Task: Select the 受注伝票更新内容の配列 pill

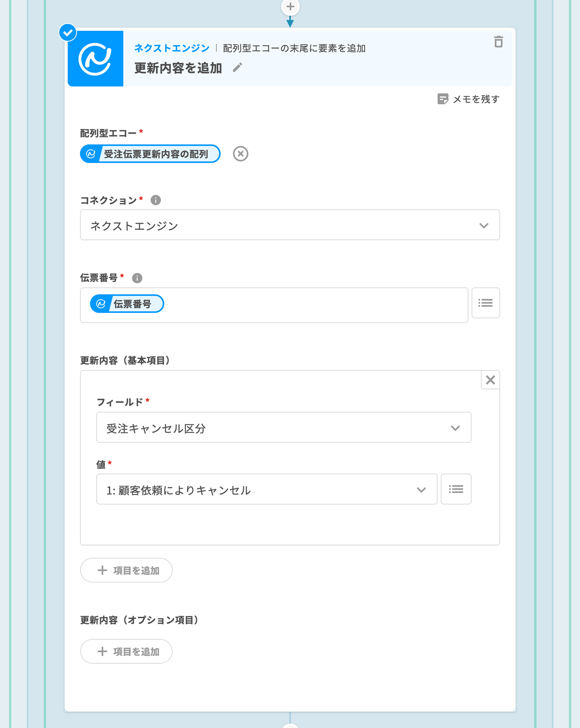Action: click(x=150, y=154)
